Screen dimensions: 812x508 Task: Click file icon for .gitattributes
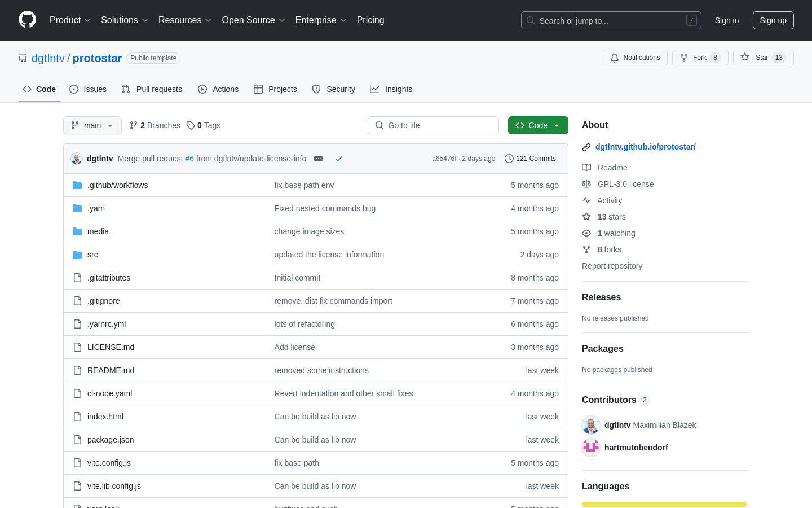pos(77,278)
